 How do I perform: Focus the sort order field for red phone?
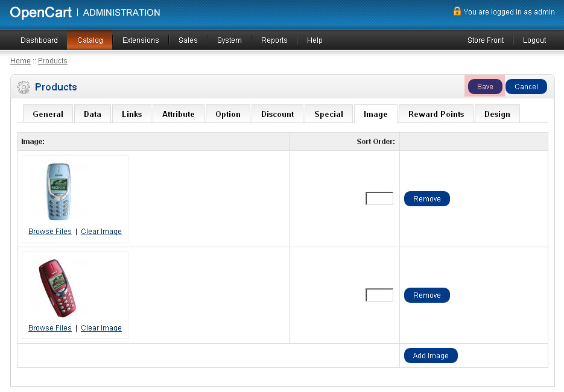tap(379, 296)
